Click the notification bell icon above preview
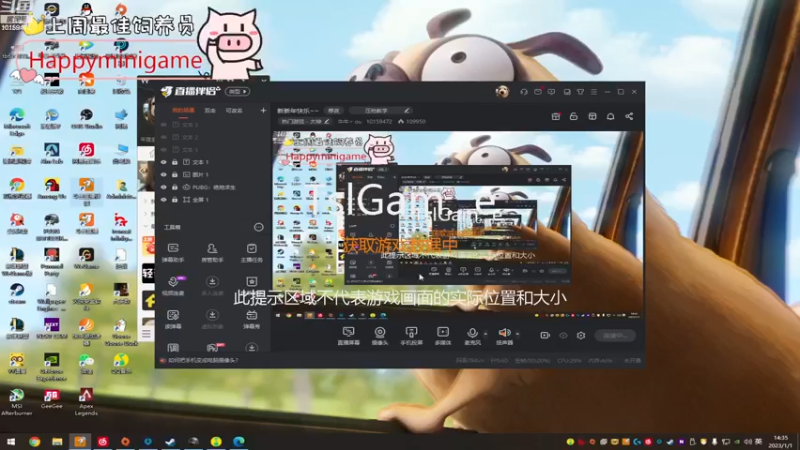Screen dimensions: 800x450 click(x=610, y=116)
